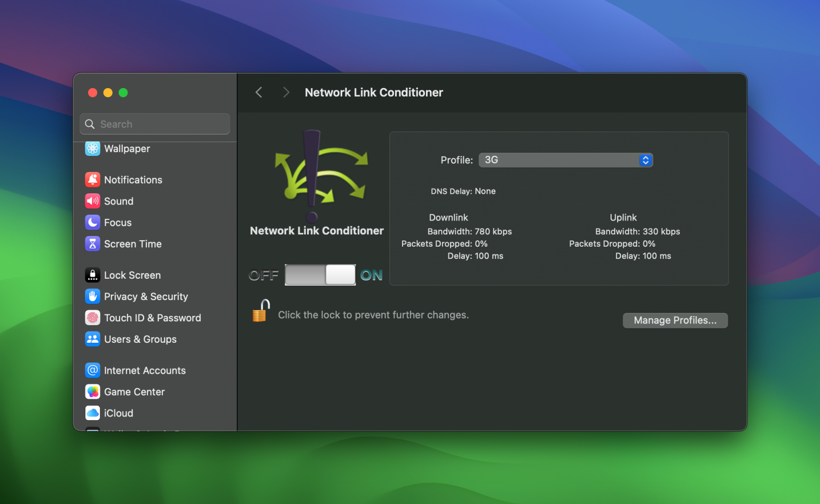The height and width of the screenshot is (504, 820).
Task: Select the Privacy & Security icon
Action: point(92,296)
